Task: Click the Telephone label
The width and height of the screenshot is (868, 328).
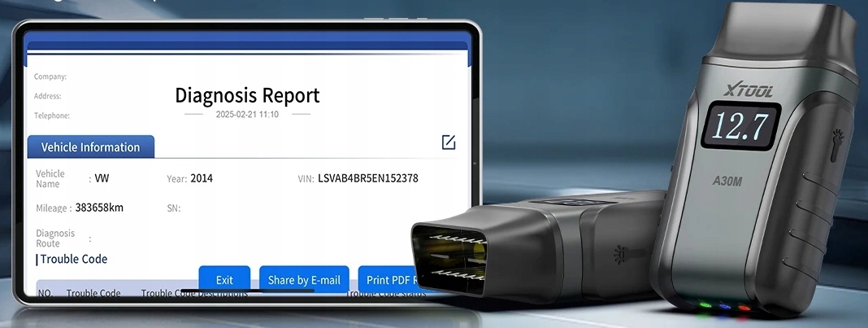Action: (x=51, y=116)
